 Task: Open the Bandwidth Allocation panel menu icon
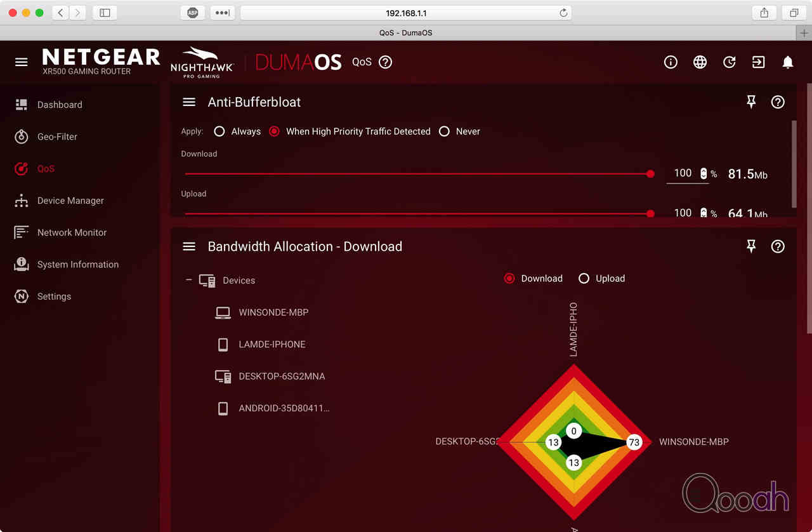click(x=189, y=246)
